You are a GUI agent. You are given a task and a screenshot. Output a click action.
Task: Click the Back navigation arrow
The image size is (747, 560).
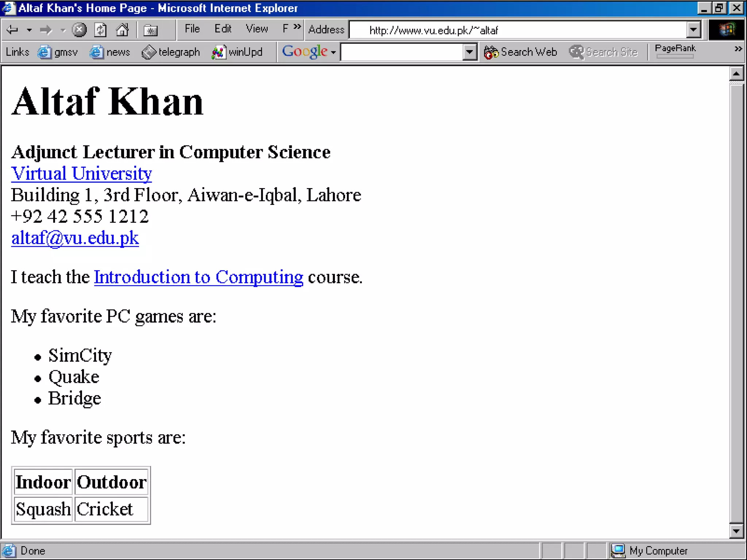point(12,30)
